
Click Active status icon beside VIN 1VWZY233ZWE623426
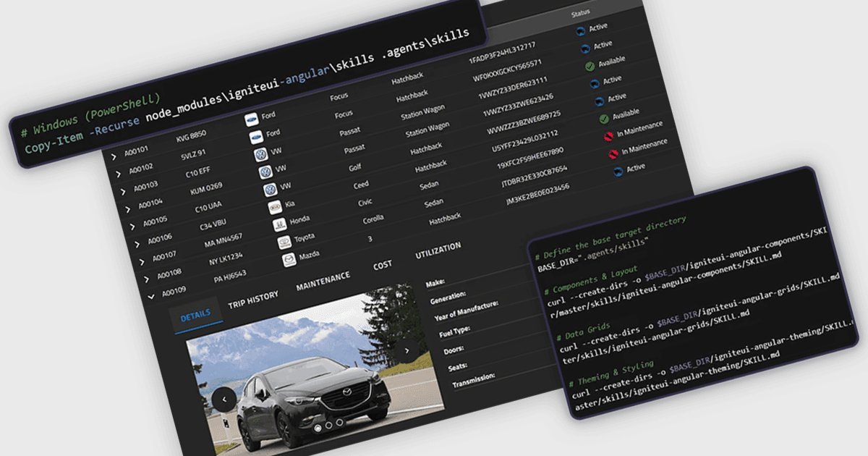point(594,84)
